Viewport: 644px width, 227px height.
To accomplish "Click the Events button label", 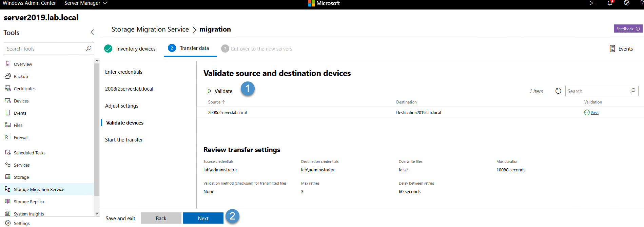I will click(x=626, y=49).
